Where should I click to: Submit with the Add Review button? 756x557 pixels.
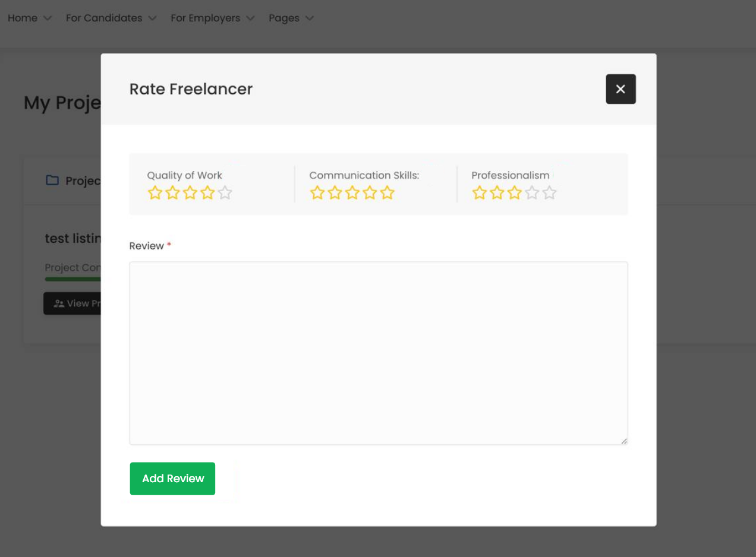(x=172, y=479)
